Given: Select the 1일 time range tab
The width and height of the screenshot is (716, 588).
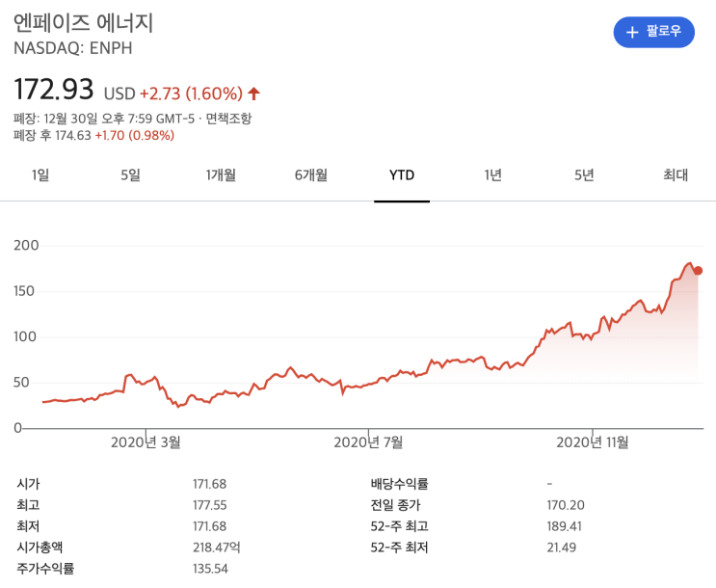Looking at the screenshot, I should point(40,175).
